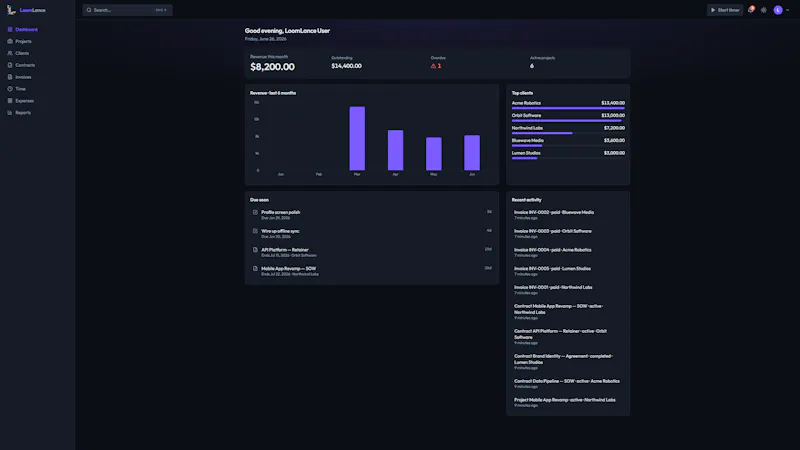Click the Start timer button
Image resolution: width=800 pixels, height=450 pixels.
tap(724, 10)
